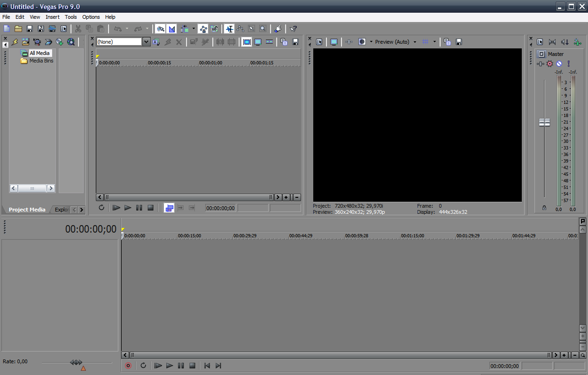
Task: Toggle Enable Timeline Overwrite in Trimmer
Action: [x=169, y=207]
